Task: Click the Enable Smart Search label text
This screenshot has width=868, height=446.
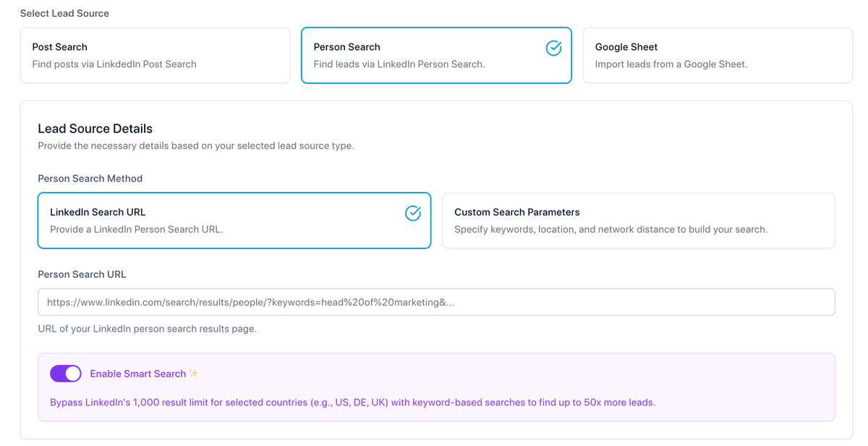Action: coord(137,374)
